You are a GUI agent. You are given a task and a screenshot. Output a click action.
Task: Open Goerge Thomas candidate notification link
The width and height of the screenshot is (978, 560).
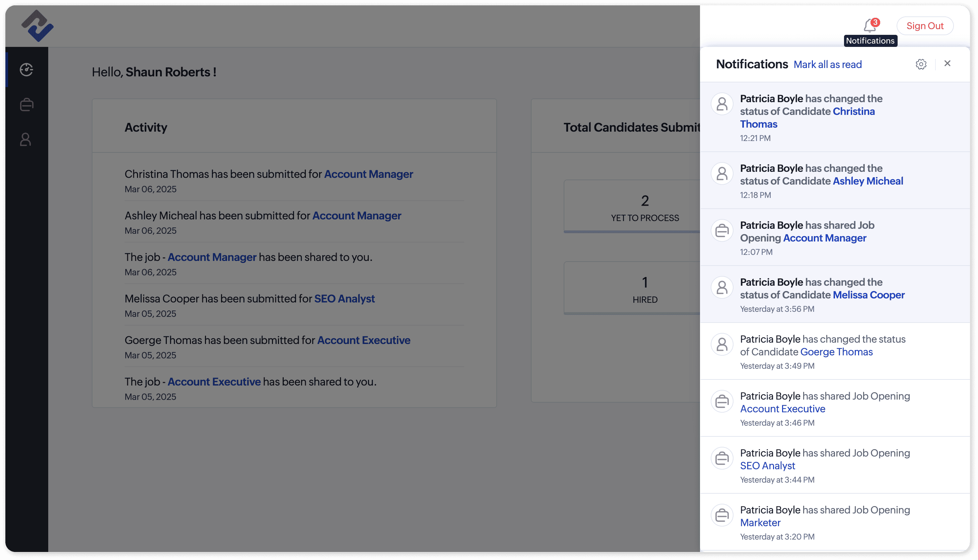(x=836, y=352)
